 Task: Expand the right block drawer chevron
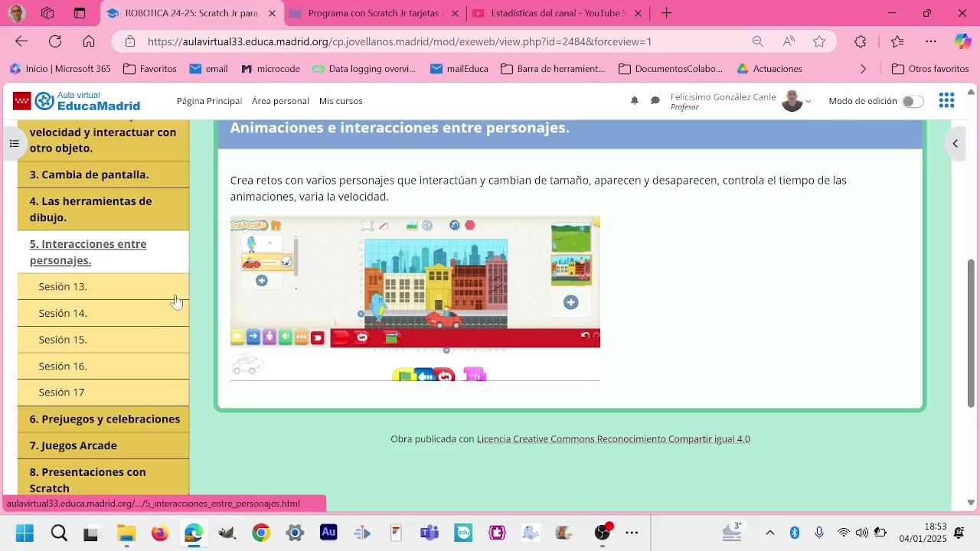[x=955, y=144]
